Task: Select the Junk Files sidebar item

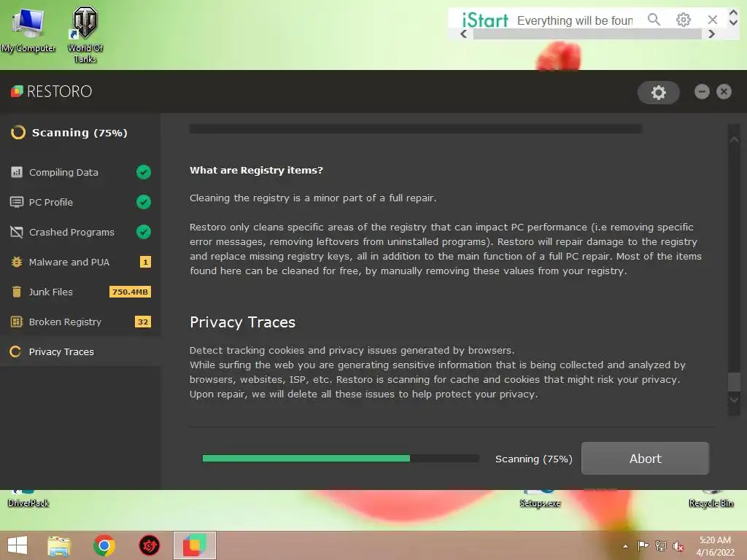Action: [x=80, y=292]
